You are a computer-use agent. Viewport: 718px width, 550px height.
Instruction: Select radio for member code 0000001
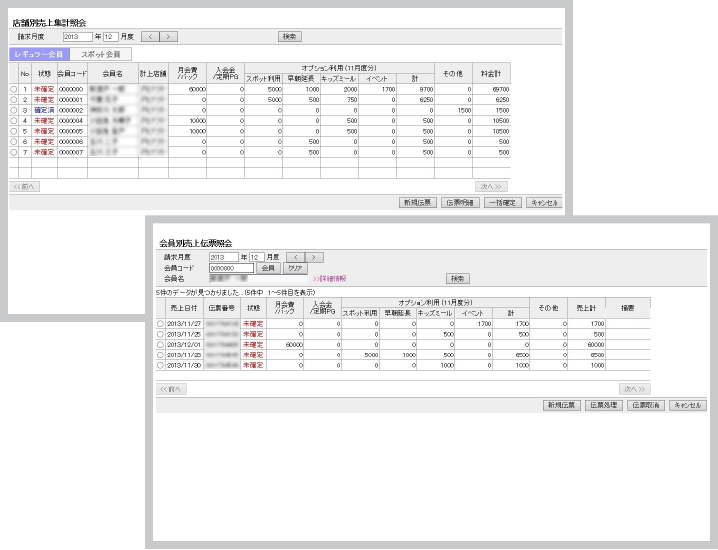pyautogui.click(x=14, y=100)
